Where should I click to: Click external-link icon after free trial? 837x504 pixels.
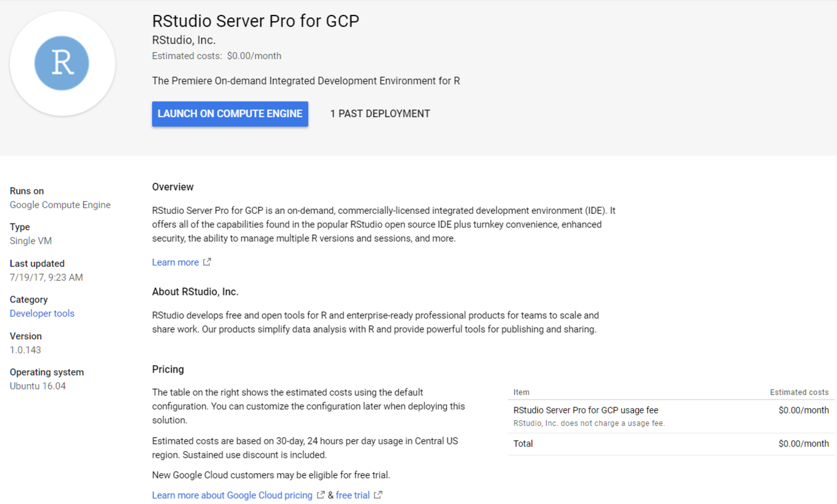(x=378, y=495)
